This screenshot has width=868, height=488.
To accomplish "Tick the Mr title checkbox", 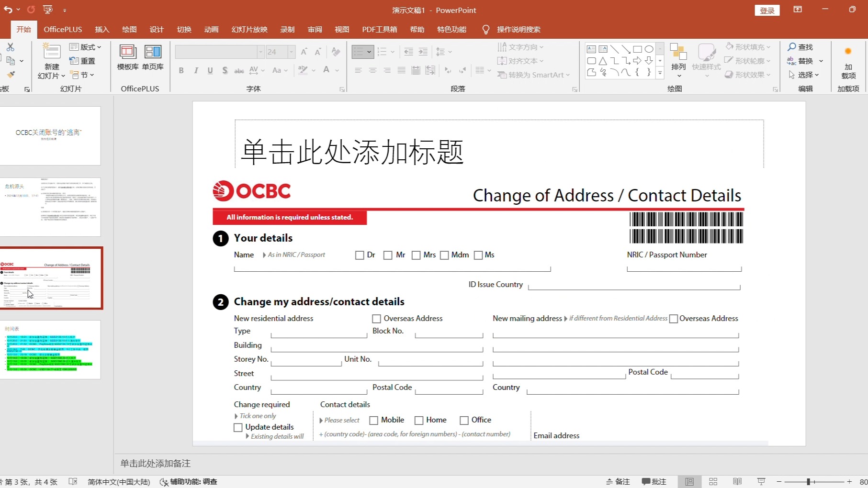I will click(x=388, y=255).
